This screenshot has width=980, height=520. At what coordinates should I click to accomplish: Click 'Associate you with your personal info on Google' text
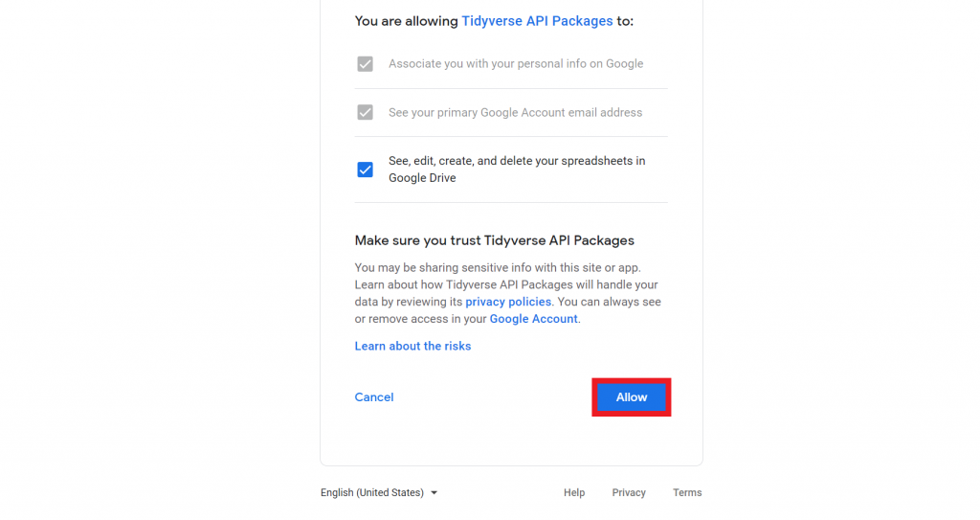click(x=516, y=64)
